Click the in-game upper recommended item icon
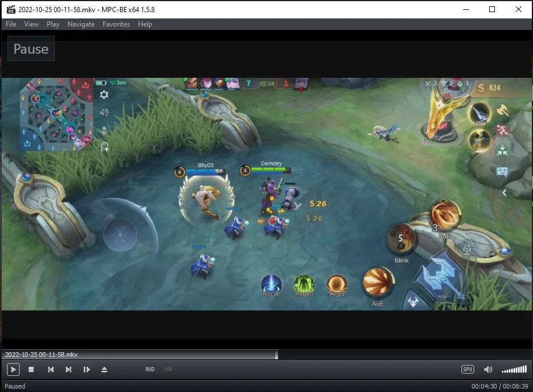Image resolution: width=533 pixels, height=392 pixels. pos(479,114)
